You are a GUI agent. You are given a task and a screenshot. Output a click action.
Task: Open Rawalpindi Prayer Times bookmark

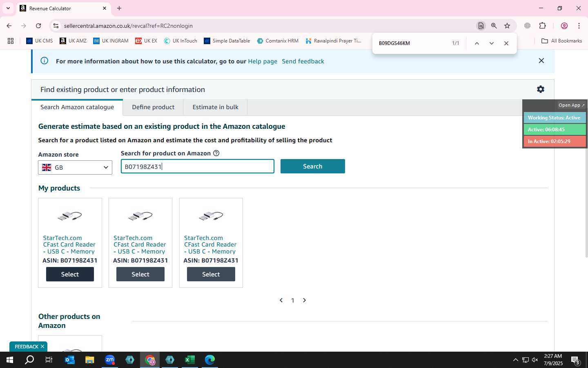coord(333,41)
